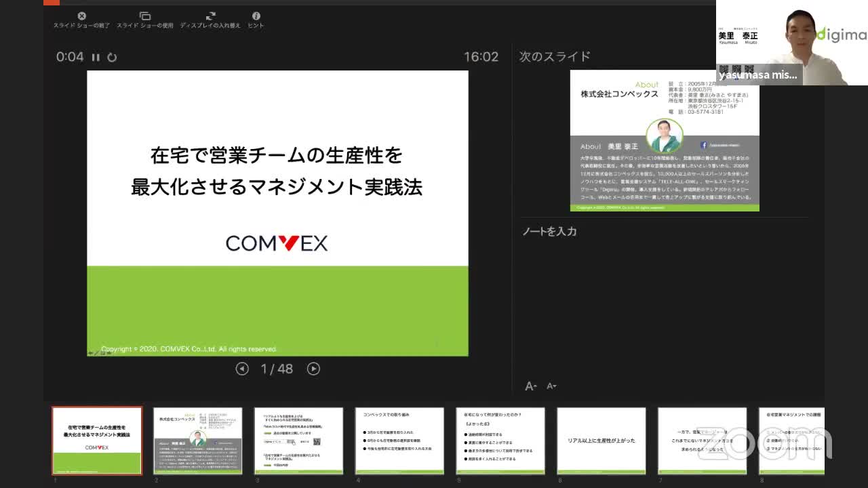Increase the notes font size
868x488 pixels.
pos(531,386)
